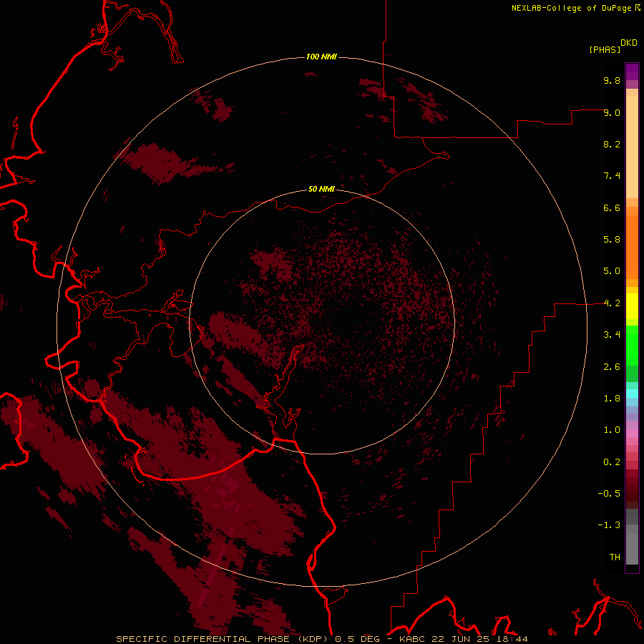Click the -0.5 colorbar scale value
Screen dimensions: 644x644
coord(609,494)
